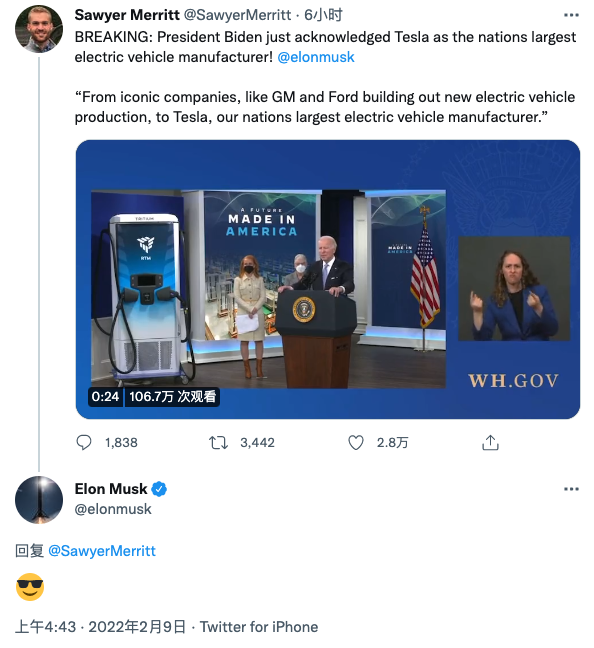The height and width of the screenshot is (648, 594).
Task: Open the more options menu on Sawyer's tweet
Action: coord(571,15)
